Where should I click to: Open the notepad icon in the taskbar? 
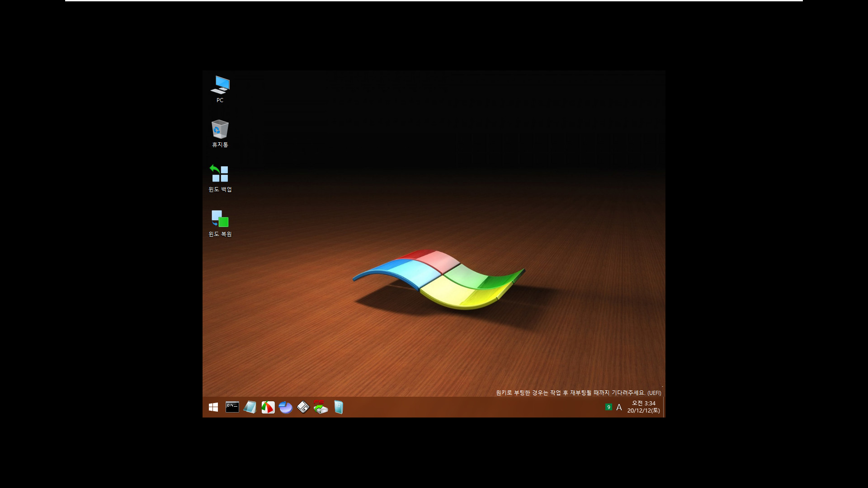click(250, 407)
